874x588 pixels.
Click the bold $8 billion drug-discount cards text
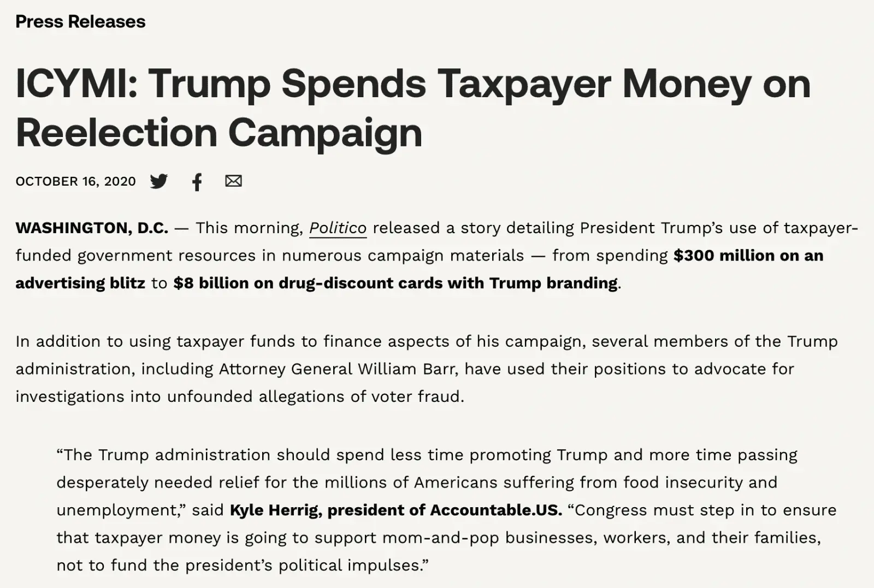[395, 283]
